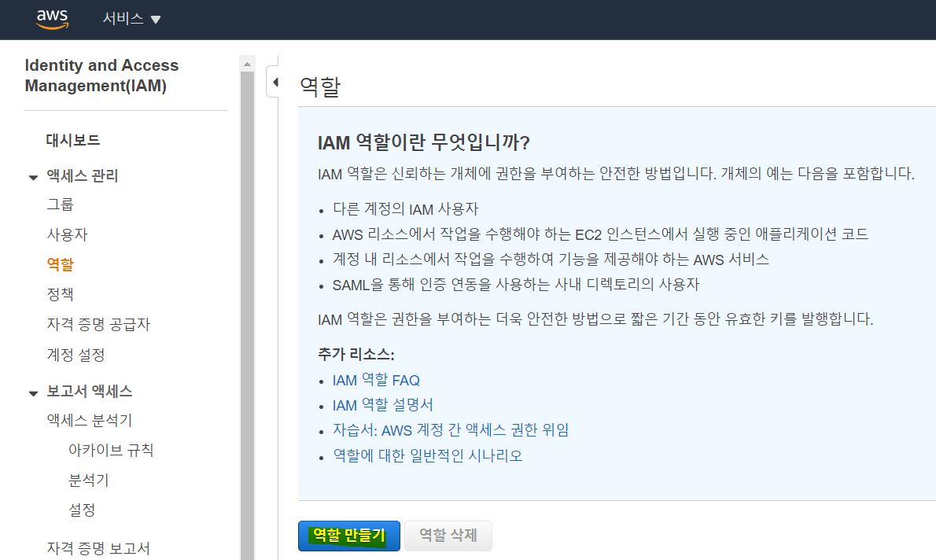936x560 pixels.
Task: Click the 역할 만들기 button
Action: click(348, 536)
